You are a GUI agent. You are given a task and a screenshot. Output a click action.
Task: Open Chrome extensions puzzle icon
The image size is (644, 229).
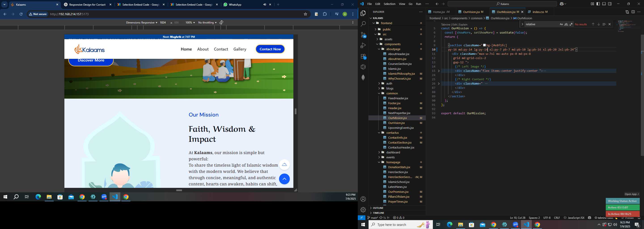(325, 14)
